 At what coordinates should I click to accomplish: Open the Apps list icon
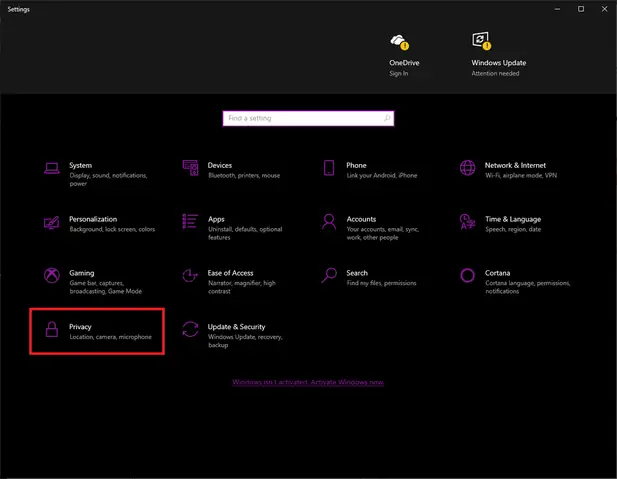pyautogui.click(x=190, y=221)
